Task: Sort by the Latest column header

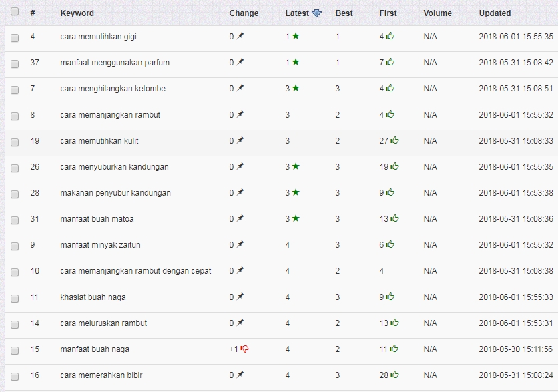Action: (297, 13)
